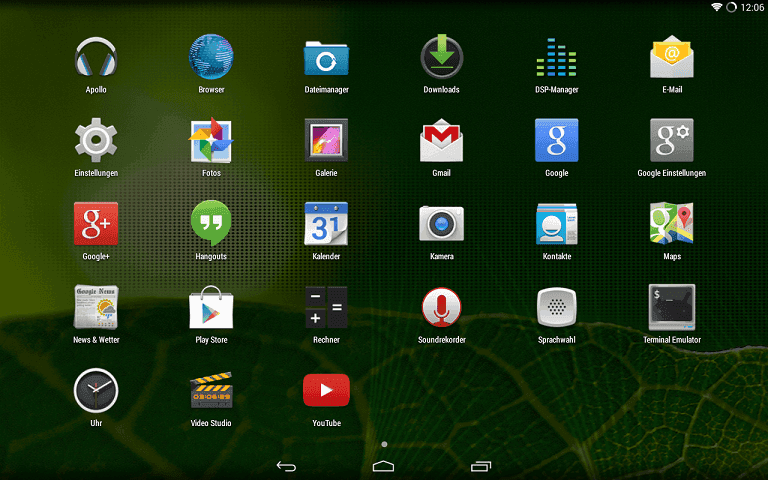Open the E-Mail app
The height and width of the screenshot is (480, 768).
tap(672, 57)
